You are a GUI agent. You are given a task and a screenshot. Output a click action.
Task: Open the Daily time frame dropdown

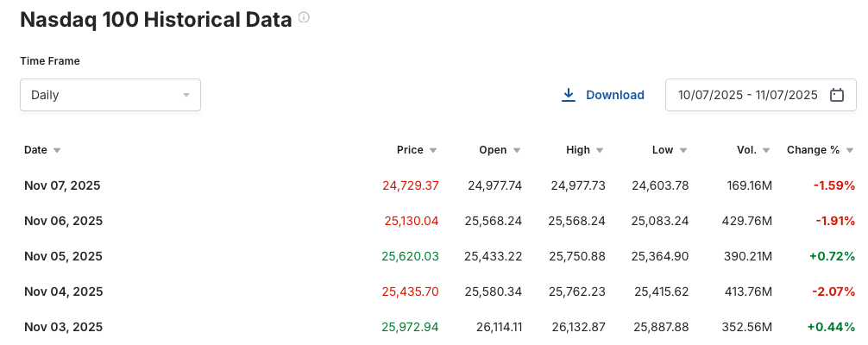click(110, 95)
